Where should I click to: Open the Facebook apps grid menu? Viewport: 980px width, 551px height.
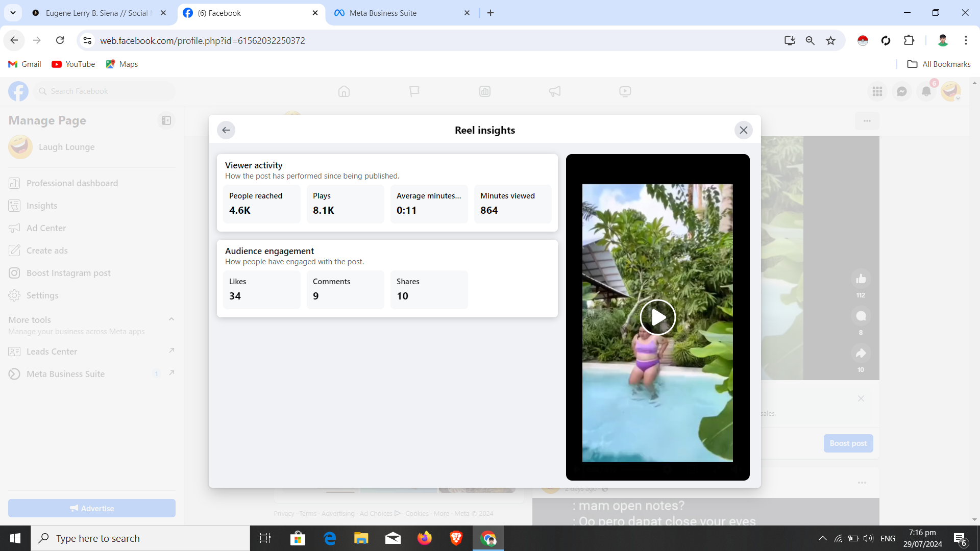point(877,91)
